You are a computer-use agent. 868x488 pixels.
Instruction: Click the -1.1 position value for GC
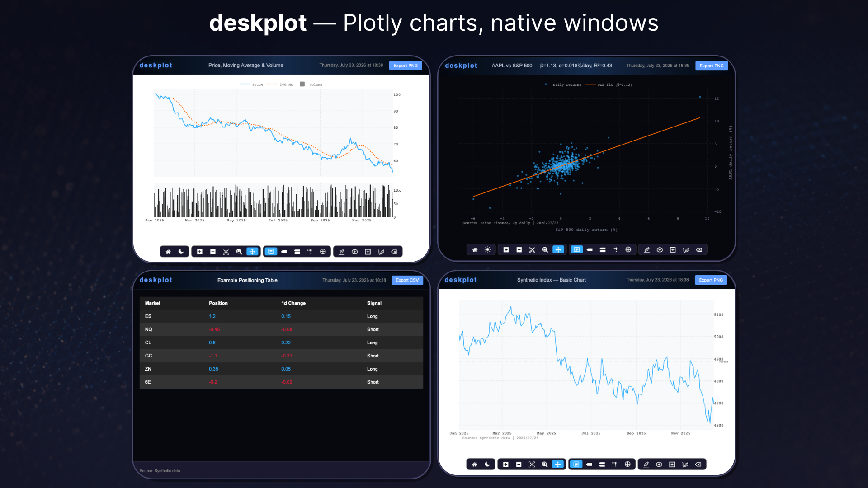[x=213, y=356]
